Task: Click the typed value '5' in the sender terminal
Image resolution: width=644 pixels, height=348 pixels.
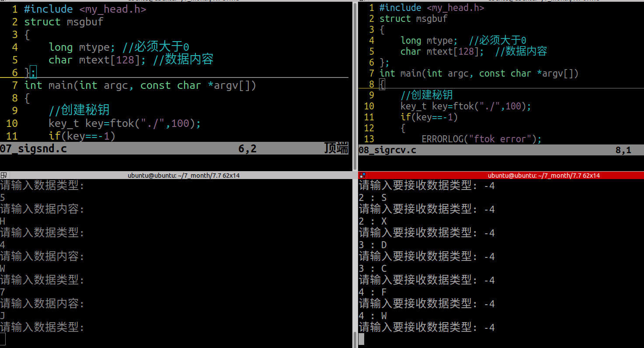Action: click(x=3, y=197)
